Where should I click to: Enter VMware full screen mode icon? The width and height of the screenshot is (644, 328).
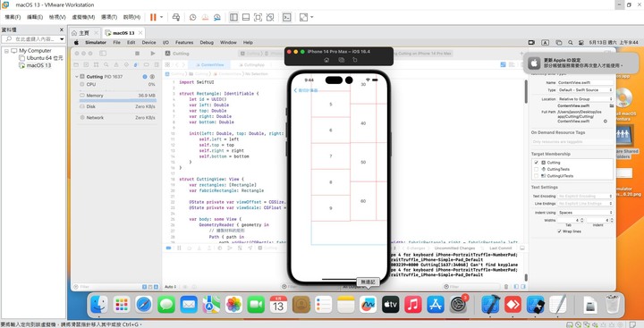point(258,17)
